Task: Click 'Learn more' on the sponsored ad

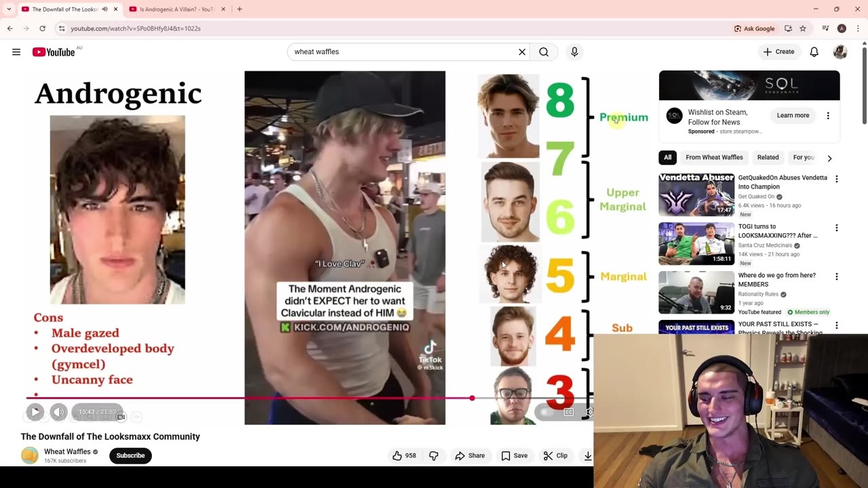Action: (793, 116)
